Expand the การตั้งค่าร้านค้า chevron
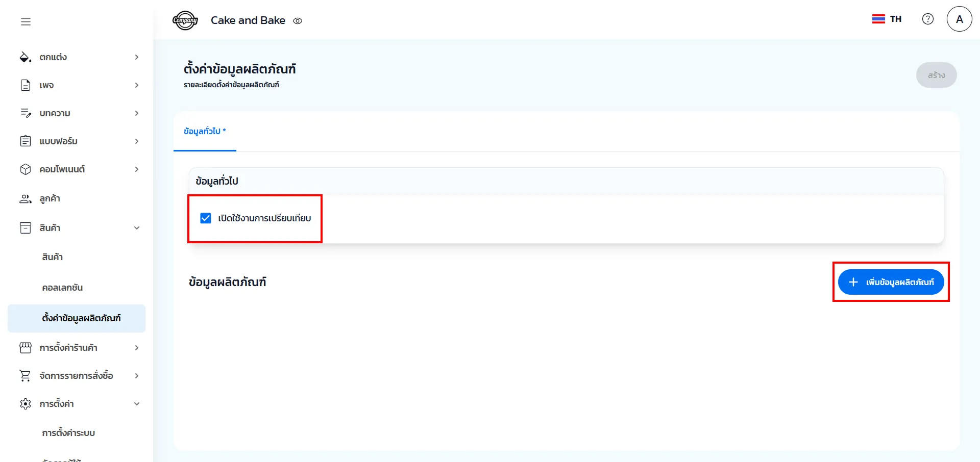Viewport: 980px width, 462px height. [x=136, y=348]
